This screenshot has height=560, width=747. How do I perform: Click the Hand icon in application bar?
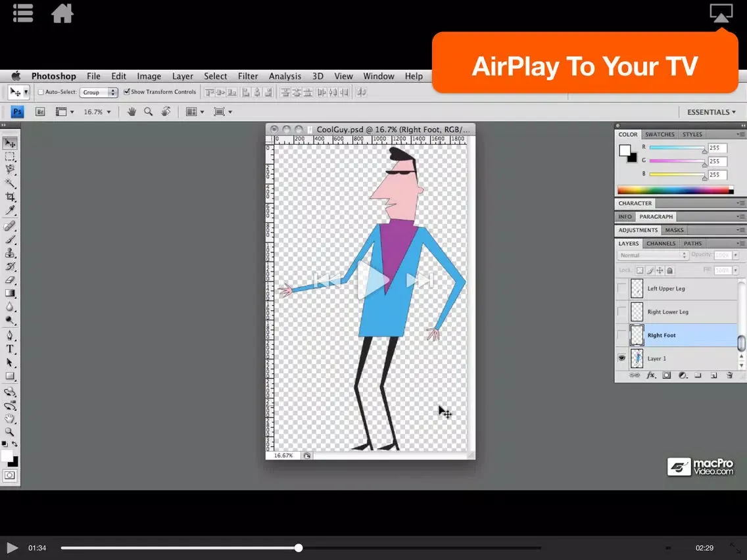point(132,112)
